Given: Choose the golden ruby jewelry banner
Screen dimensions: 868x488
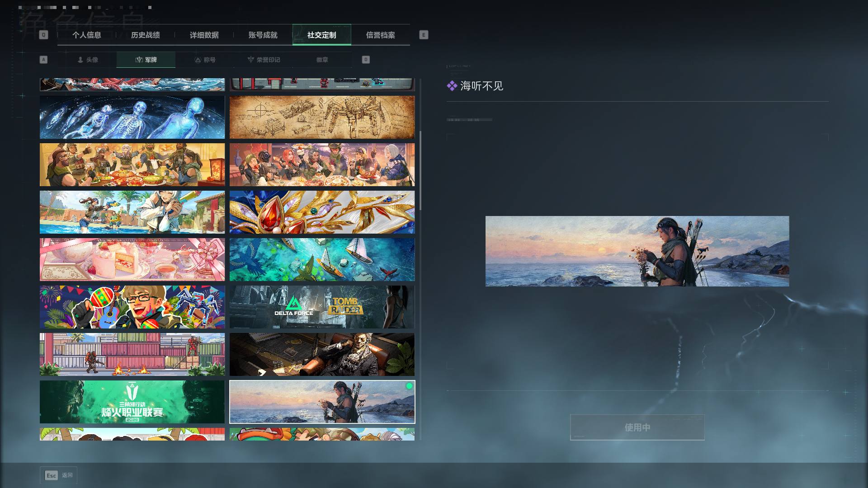Looking at the screenshot, I should (x=322, y=212).
